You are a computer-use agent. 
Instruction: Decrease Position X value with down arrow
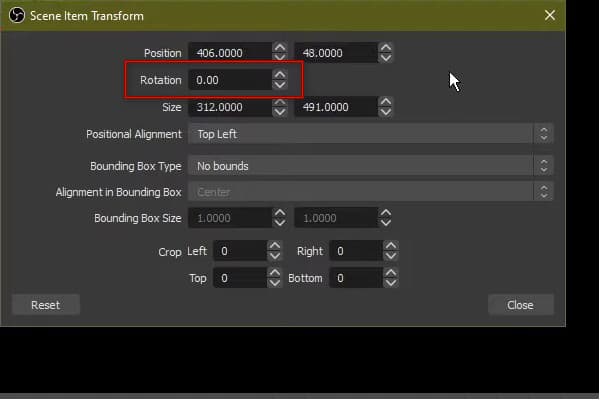tap(280, 57)
